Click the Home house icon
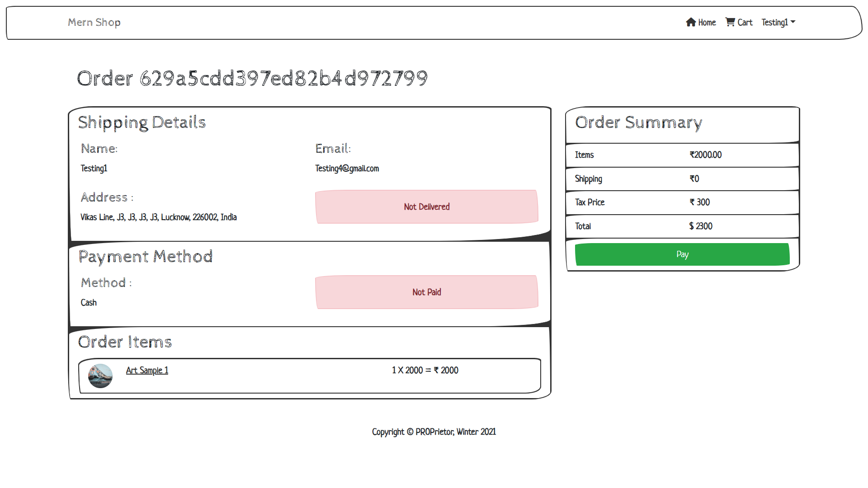The width and height of the screenshot is (868, 488). point(690,22)
